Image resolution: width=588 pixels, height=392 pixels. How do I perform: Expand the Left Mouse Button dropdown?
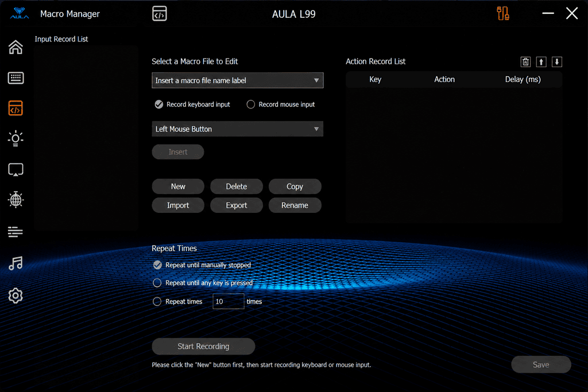pos(237,129)
